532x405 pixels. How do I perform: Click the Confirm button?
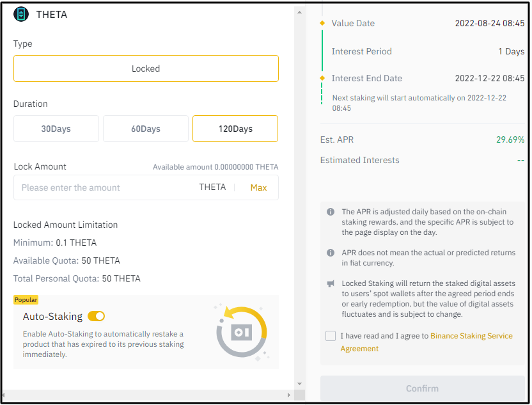[422, 388]
